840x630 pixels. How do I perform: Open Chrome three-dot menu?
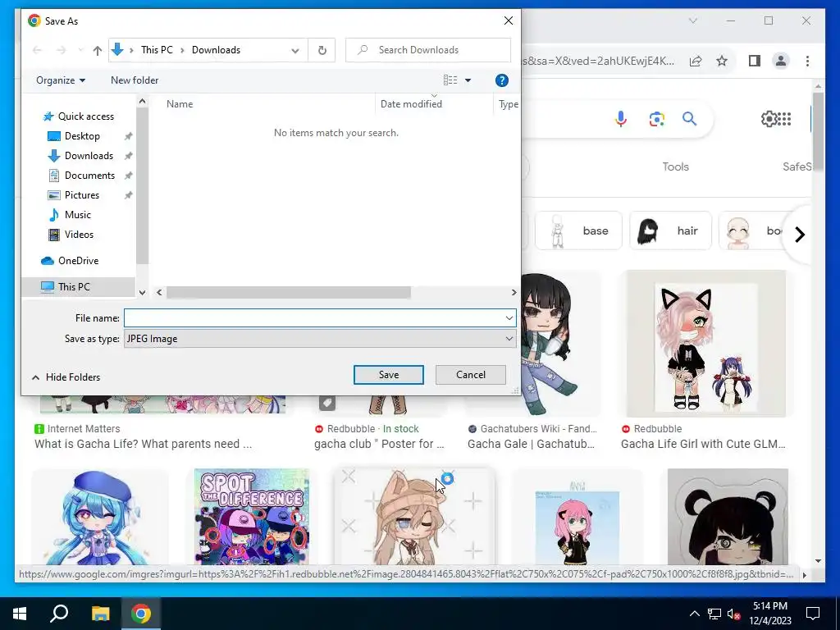click(x=807, y=61)
